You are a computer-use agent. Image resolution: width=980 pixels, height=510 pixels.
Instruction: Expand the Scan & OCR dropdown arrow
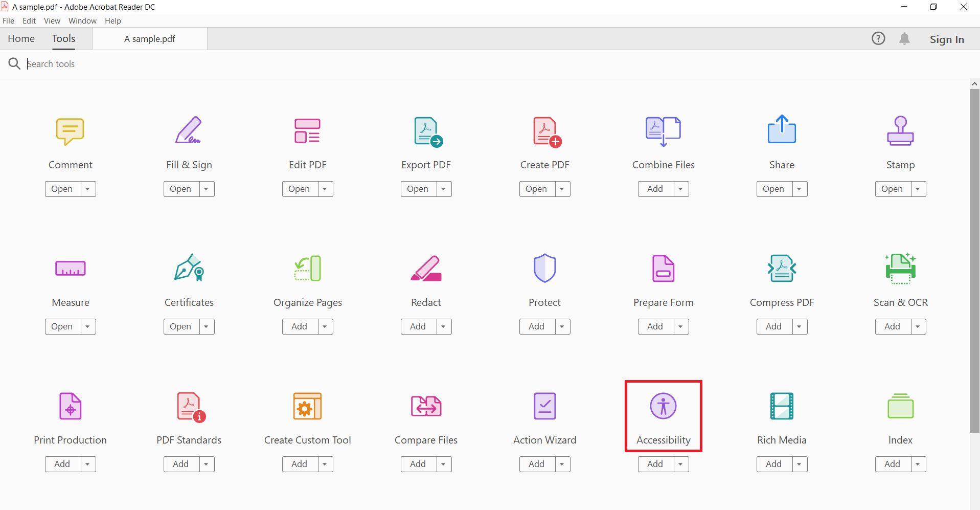point(918,326)
